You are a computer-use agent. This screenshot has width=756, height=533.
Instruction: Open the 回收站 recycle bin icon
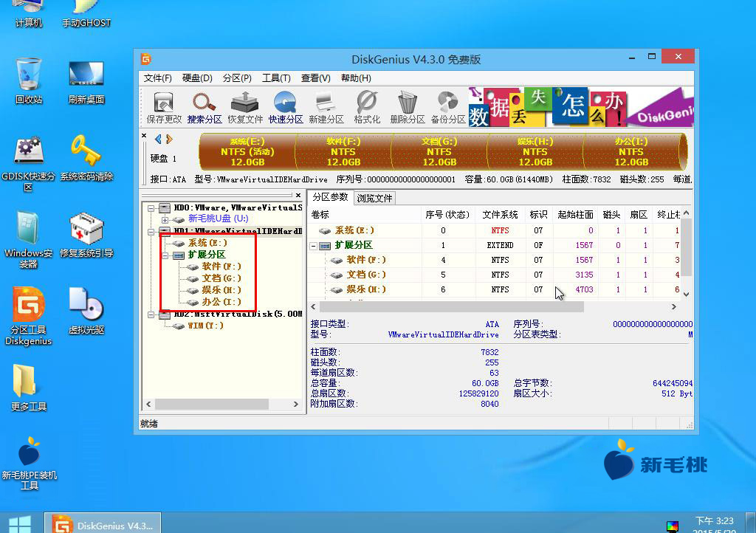click(x=29, y=80)
